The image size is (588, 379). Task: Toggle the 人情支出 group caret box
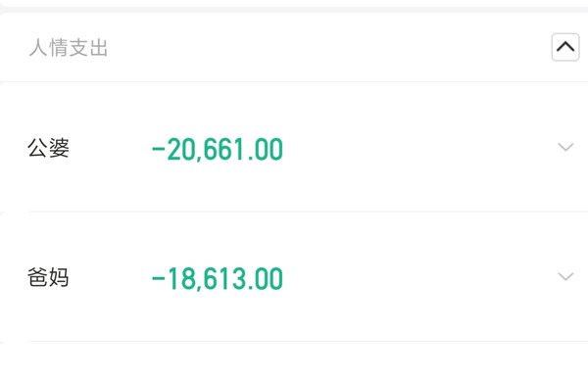(x=565, y=47)
